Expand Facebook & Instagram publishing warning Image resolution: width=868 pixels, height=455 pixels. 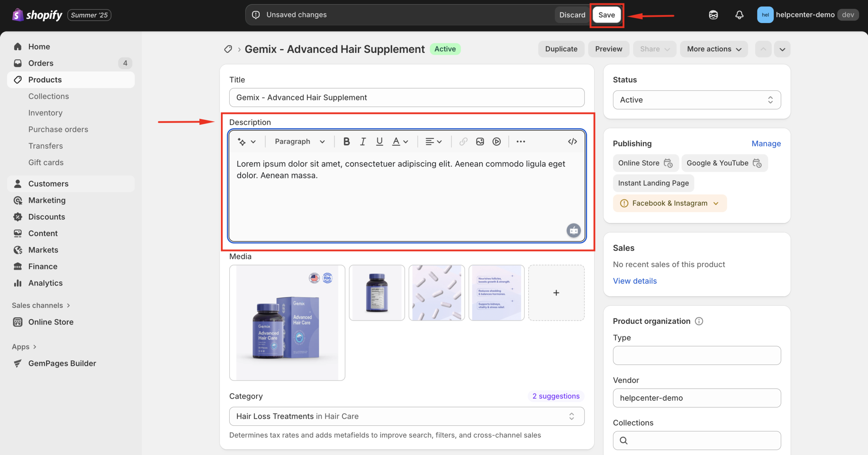point(670,203)
